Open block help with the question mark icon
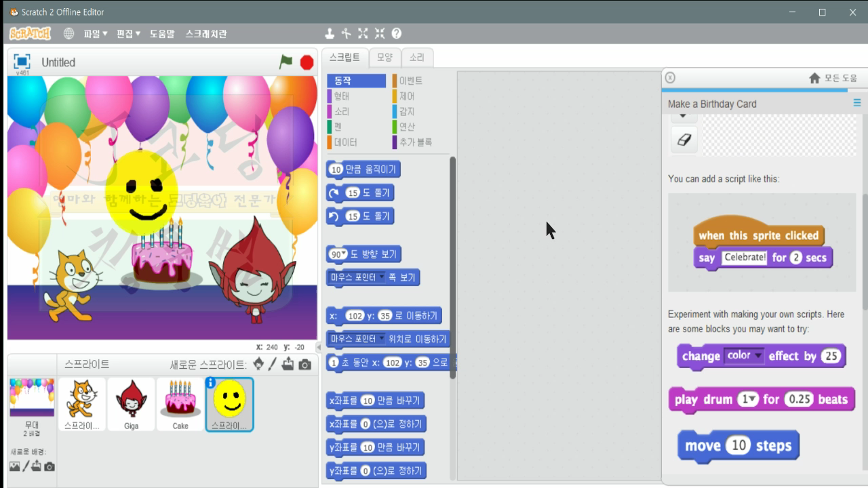This screenshot has height=488, width=868. 397,33
